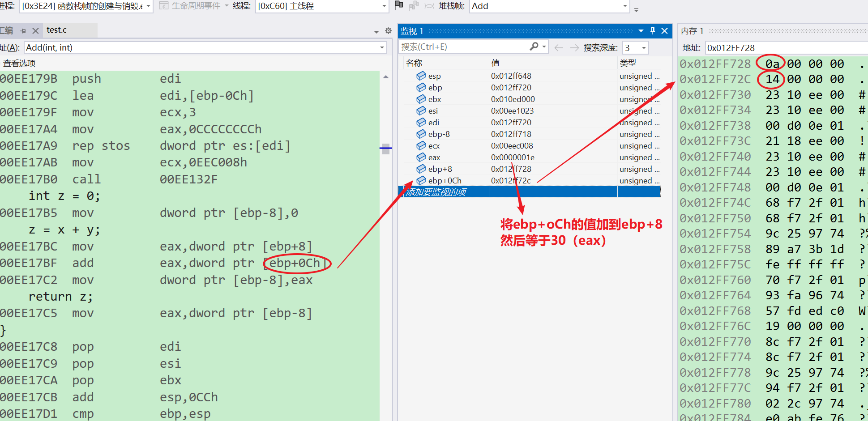Viewport: 868px width, 421px height.
Task: Close the Watch 1 (监视 1) panel
Action: click(x=664, y=30)
